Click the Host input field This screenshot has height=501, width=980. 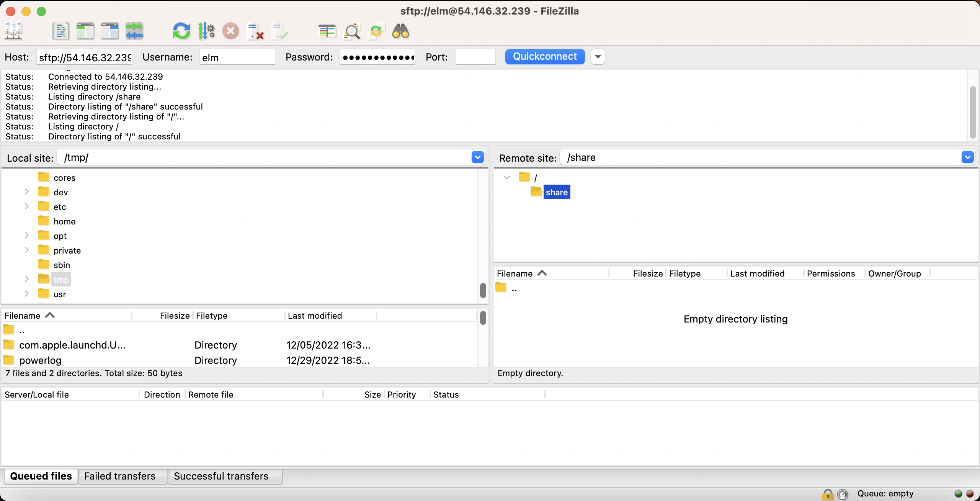pos(84,57)
